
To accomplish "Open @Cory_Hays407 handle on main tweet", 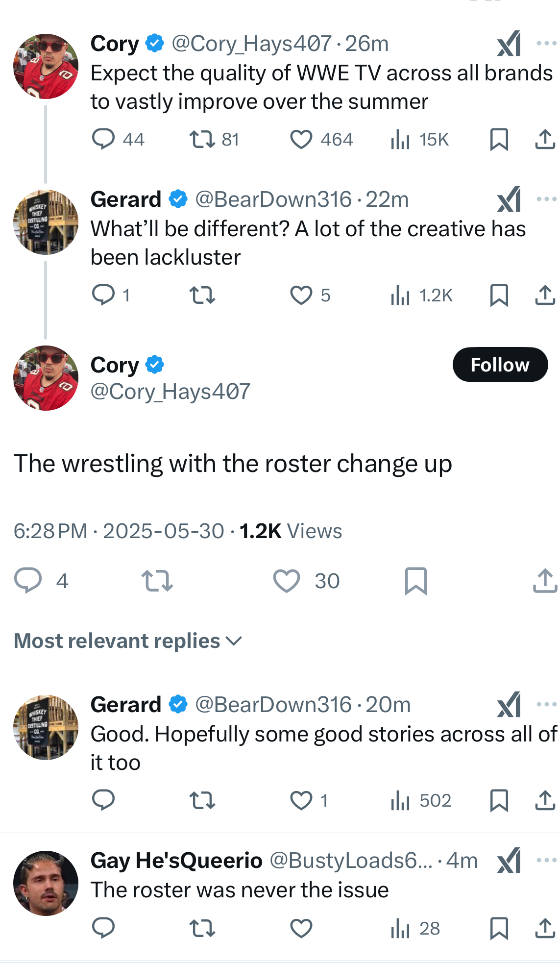I will click(x=170, y=392).
